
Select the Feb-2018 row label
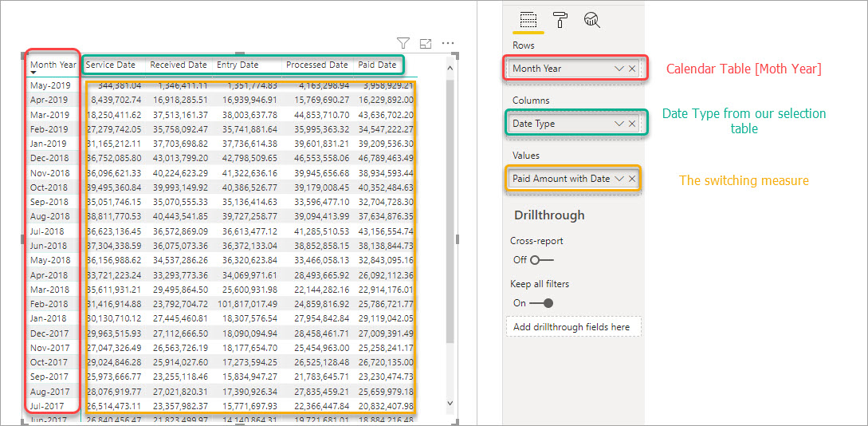[x=49, y=304]
